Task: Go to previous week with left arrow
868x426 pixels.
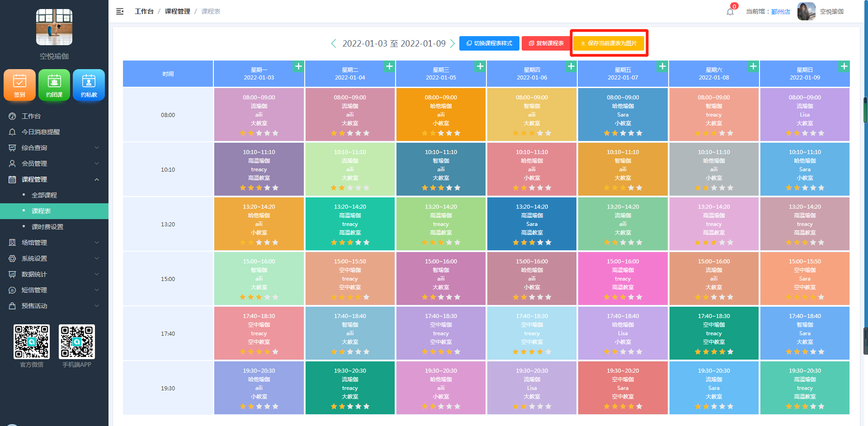Action: [334, 43]
